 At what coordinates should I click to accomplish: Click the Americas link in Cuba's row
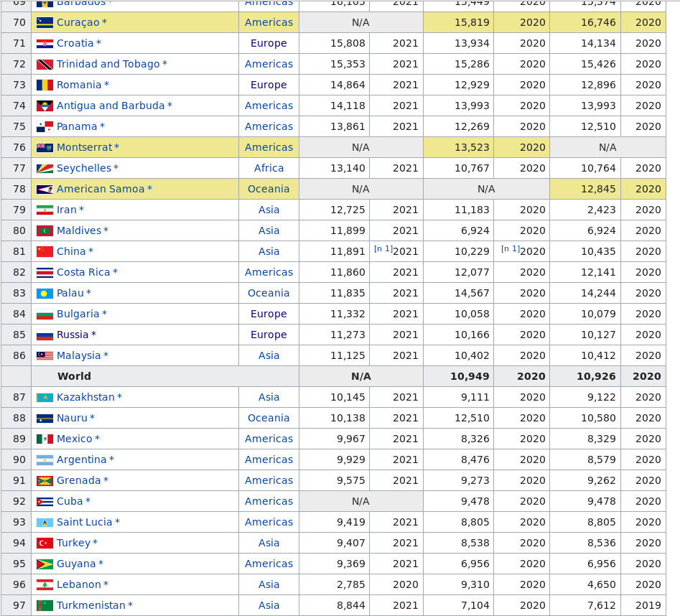tap(269, 501)
